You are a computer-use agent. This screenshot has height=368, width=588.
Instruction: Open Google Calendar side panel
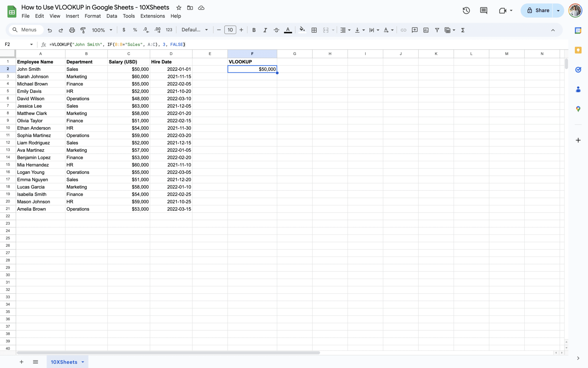578,30
